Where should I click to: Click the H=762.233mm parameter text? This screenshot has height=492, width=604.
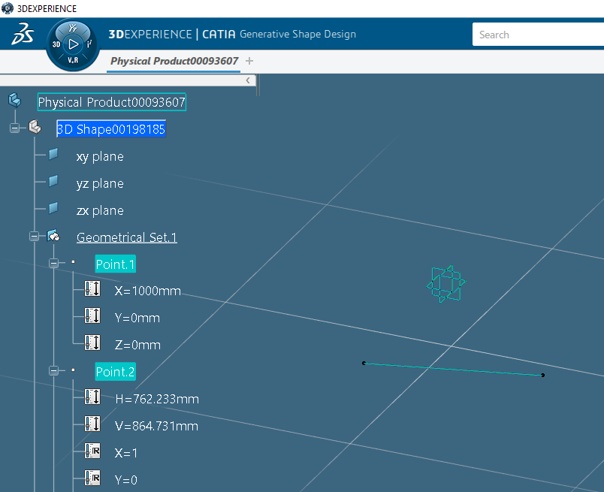[x=157, y=398]
